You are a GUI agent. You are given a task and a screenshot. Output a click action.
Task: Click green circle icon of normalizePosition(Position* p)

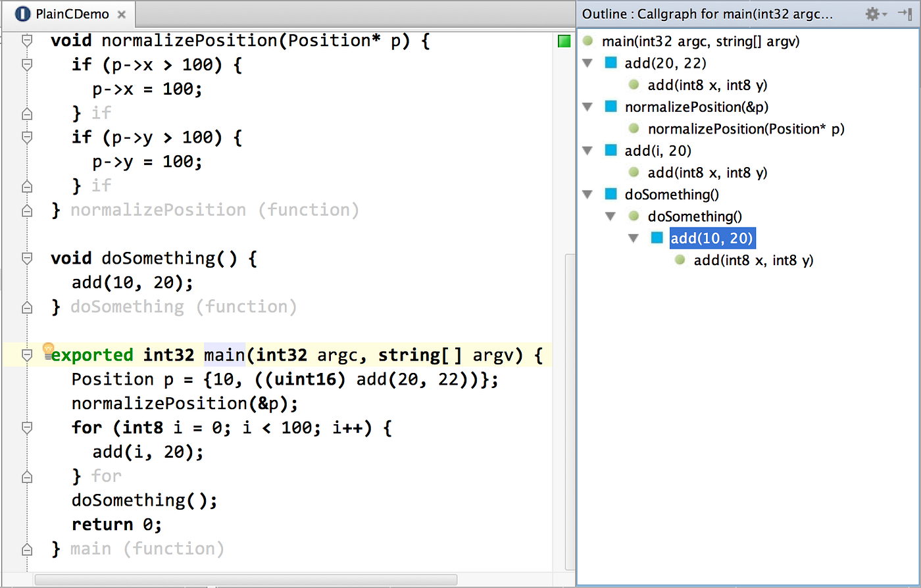pos(634,128)
